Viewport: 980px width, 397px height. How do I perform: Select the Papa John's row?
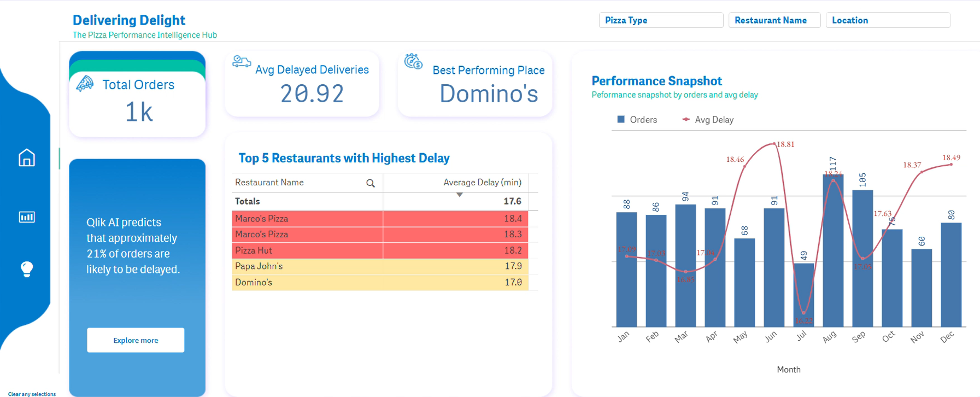[380, 266]
